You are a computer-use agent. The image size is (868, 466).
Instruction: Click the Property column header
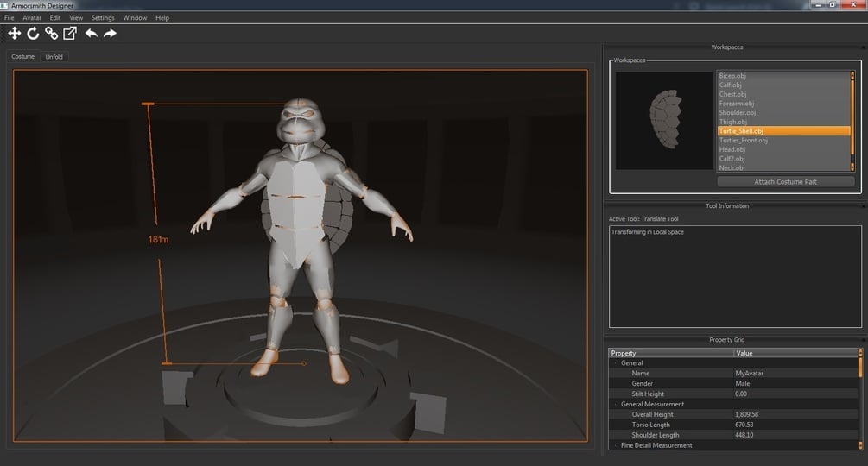click(671, 353)
